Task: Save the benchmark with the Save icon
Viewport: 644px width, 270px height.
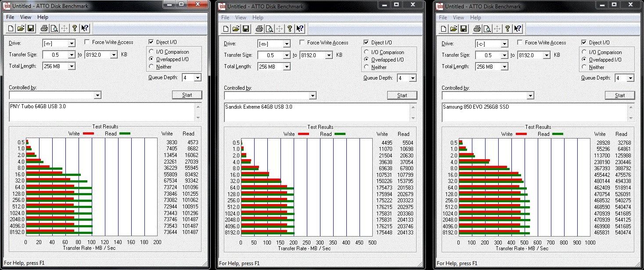Action: [31, 28]
